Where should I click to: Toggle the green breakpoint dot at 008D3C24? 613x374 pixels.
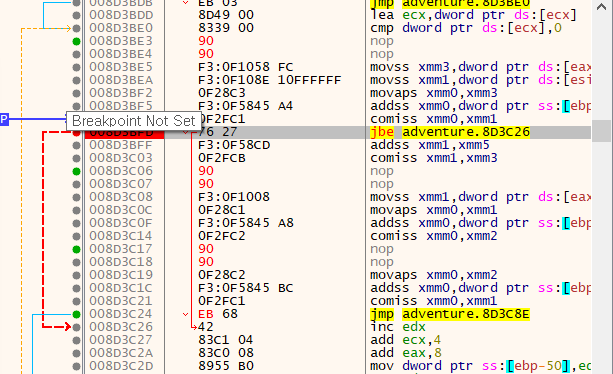coord(76,314)
